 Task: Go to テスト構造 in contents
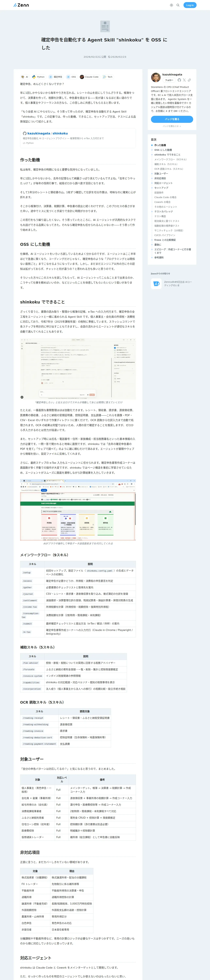click(160, 216)
